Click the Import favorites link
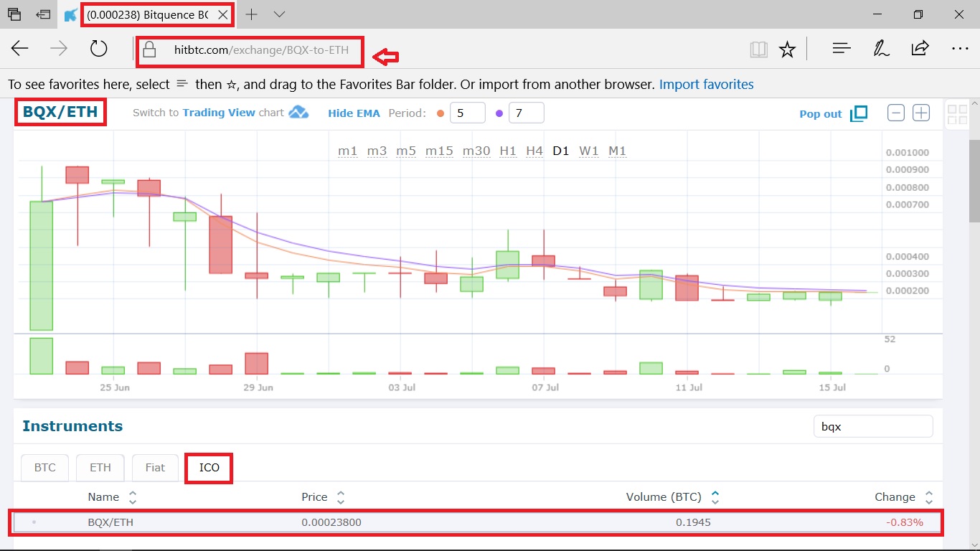 click(x=707, y=85)
